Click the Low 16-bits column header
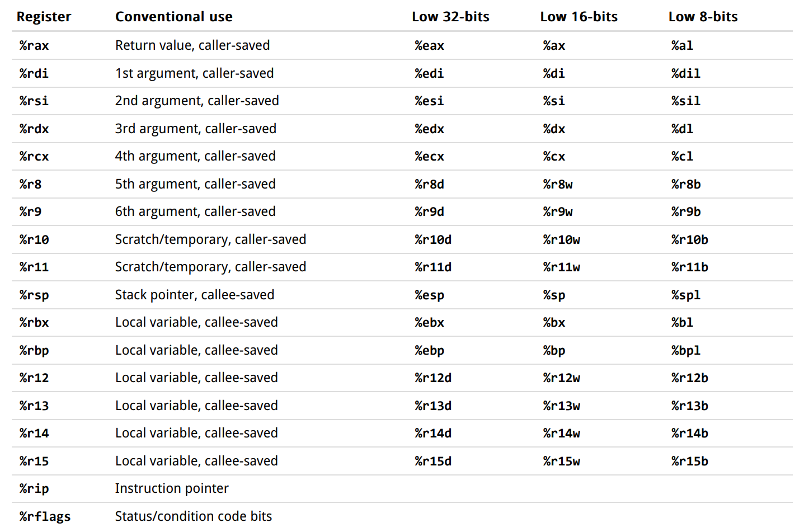 pyautogui.click(x=578, y=17)
